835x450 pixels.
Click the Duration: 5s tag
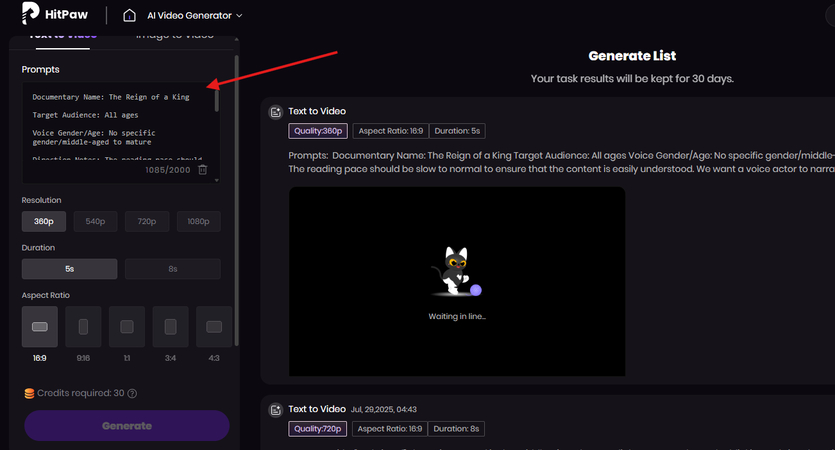tap(457, 131)
